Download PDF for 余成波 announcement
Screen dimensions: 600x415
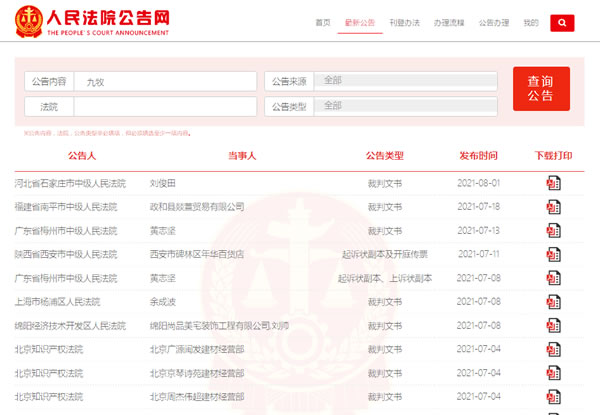click(x=553, y=302)
